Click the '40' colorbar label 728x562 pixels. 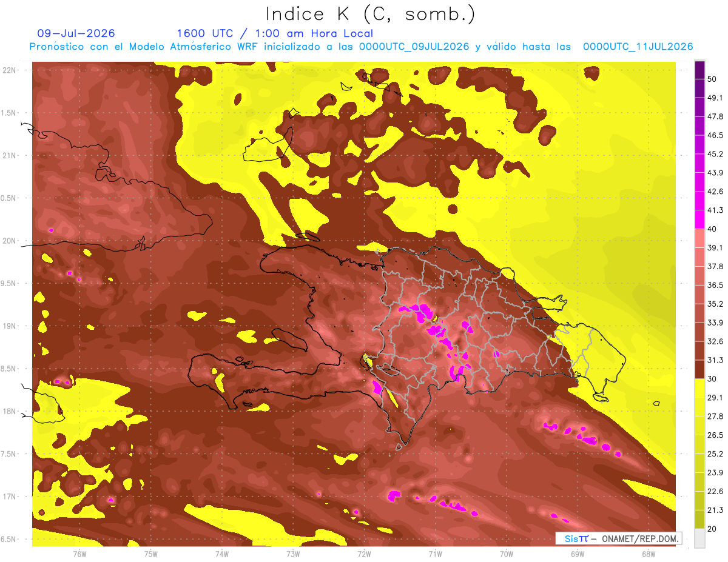(x=712, y=229)
